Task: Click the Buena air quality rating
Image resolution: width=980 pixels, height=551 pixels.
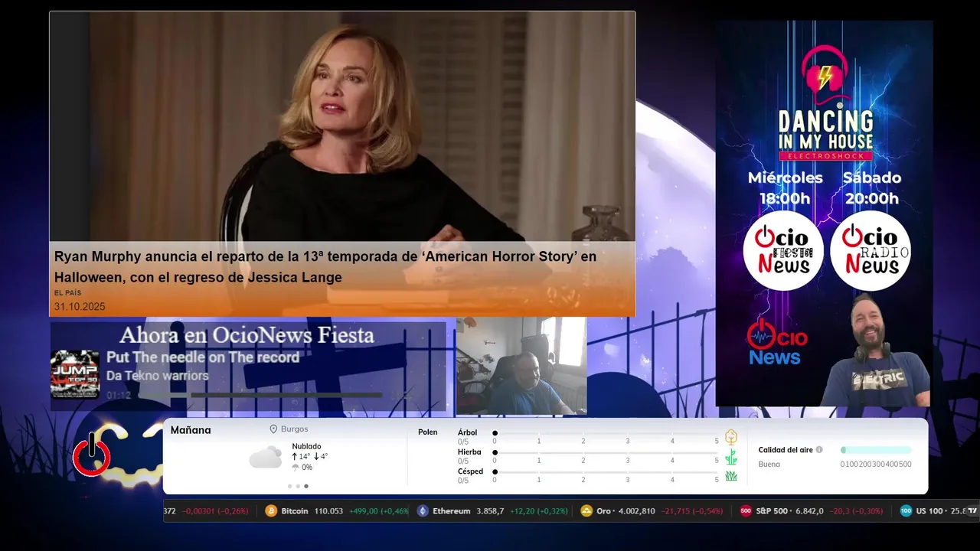Action: pyautogui.click(x=769, y=465)
